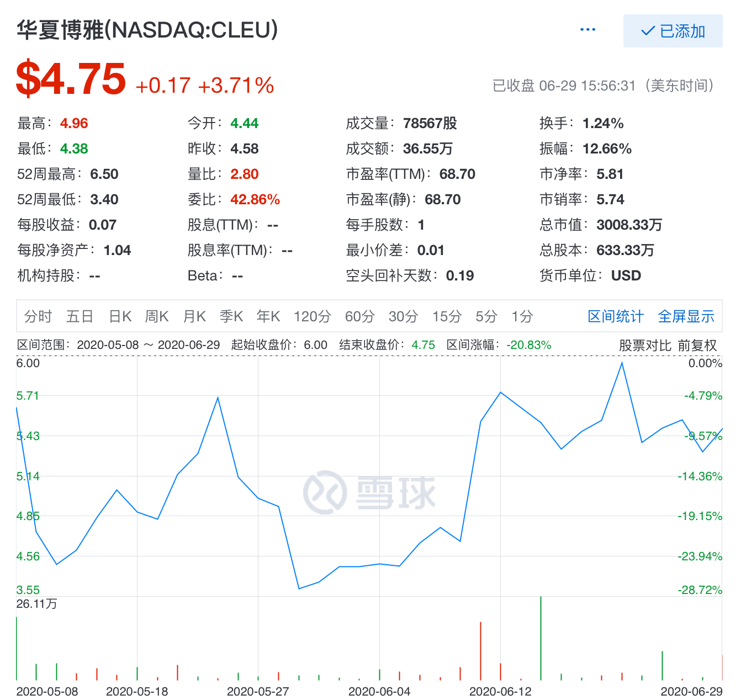
Task: Click the 市净率 value 5.81
Action: tap(610, 174)
